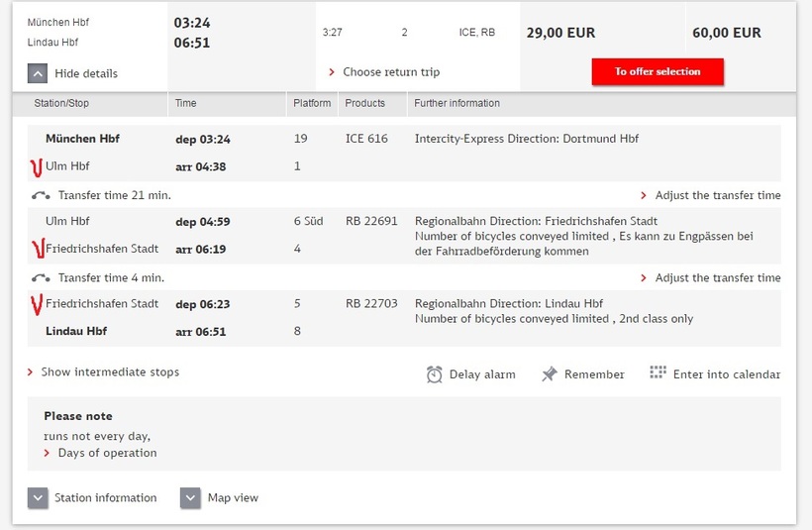The image size is (812, 530).
Task: Select the 60,00 EUR fare
Action: point(727,33)
